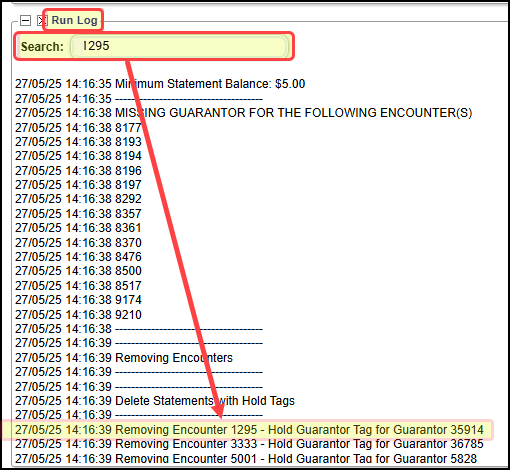Screen dimensions: 510x470
Task: Click the Minimum Statement Balance $5.00 line
Action: 160,84
